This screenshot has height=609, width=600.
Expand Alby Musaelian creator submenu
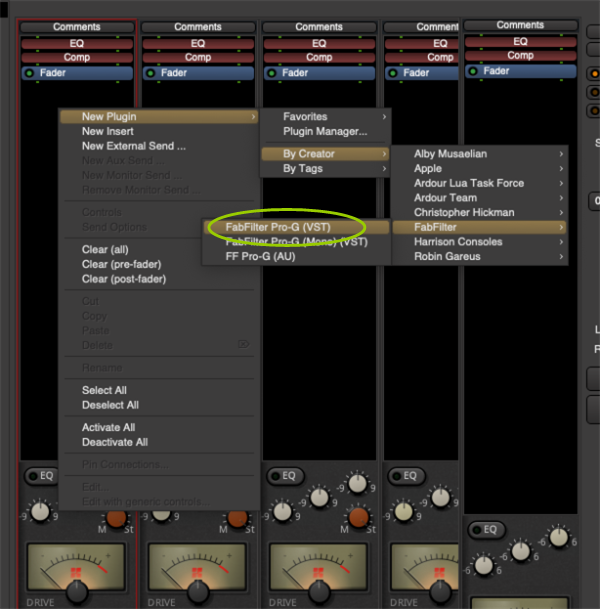click(479, 154)
